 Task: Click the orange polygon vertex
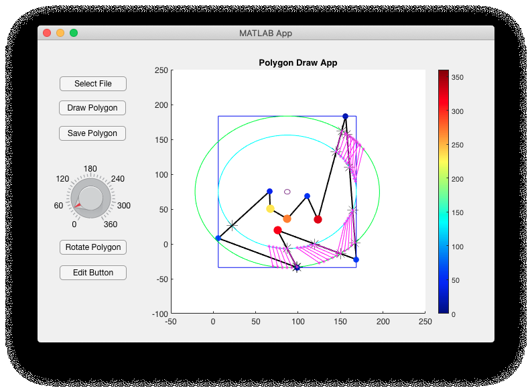coord(287,218)
